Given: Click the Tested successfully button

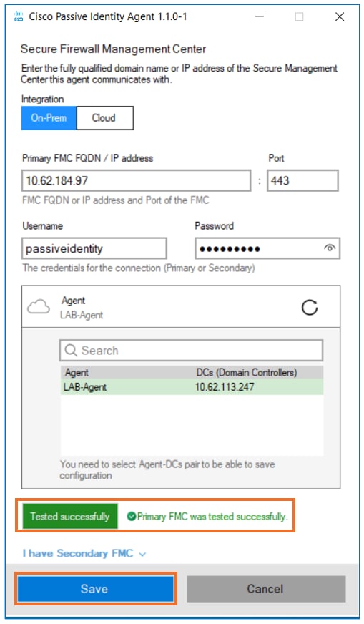Looking at the screenshot, I should (x=70, y=516).
